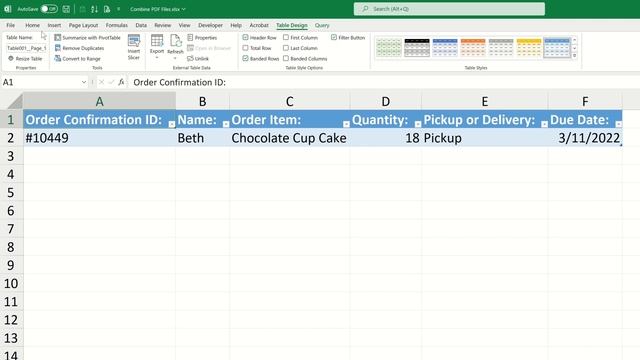Click cell containing Chocolate Cup Cake

pos(289,138)
